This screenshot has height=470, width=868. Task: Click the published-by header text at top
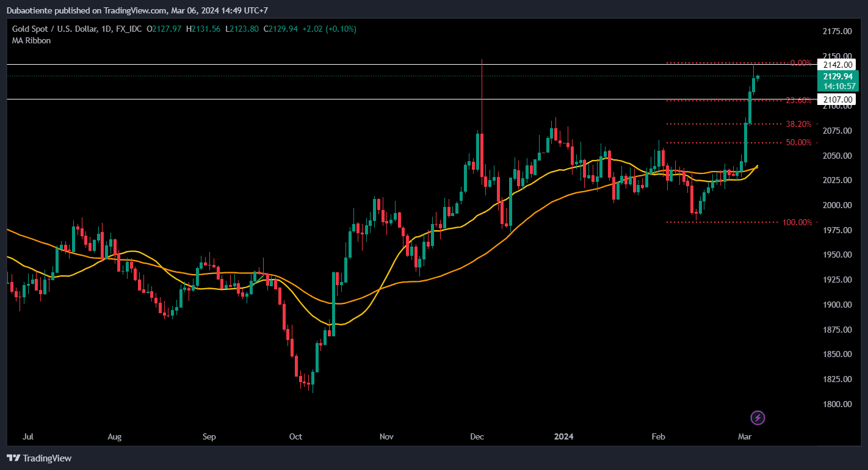(137, 10)
